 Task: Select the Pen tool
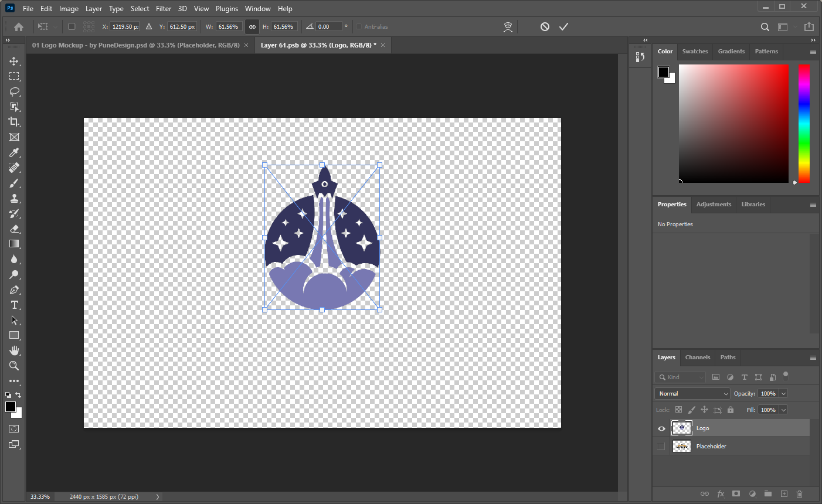coord(14,290)
